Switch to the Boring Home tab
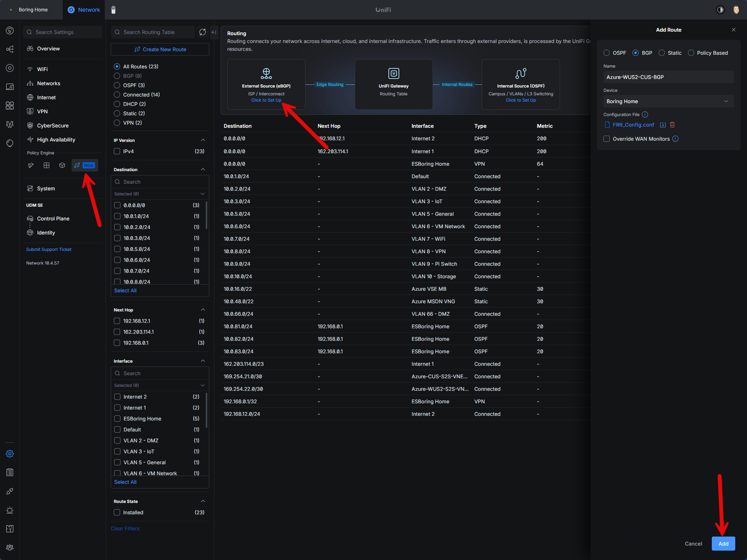Viewport: 747px width, 560px height. (x=31, y=10)
